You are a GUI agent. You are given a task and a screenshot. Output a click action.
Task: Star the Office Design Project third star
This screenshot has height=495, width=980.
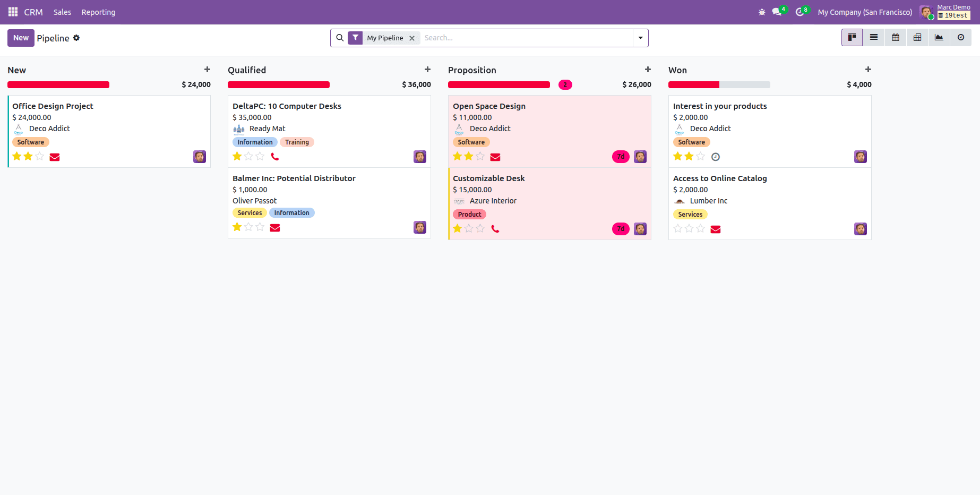point(40,156)
